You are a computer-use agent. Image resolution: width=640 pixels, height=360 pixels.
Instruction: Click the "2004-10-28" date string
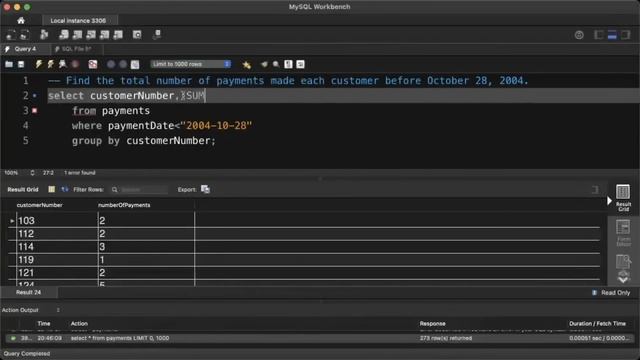click(x=216, y=126)
